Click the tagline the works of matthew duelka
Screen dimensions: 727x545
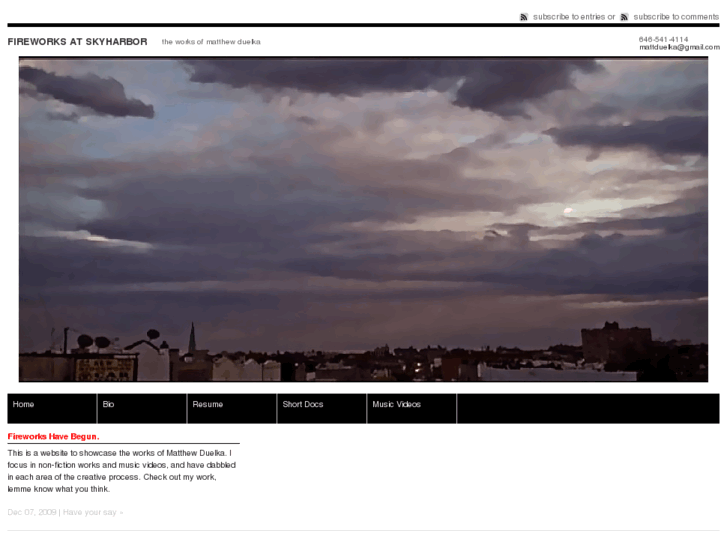click(x=211, y=42)
